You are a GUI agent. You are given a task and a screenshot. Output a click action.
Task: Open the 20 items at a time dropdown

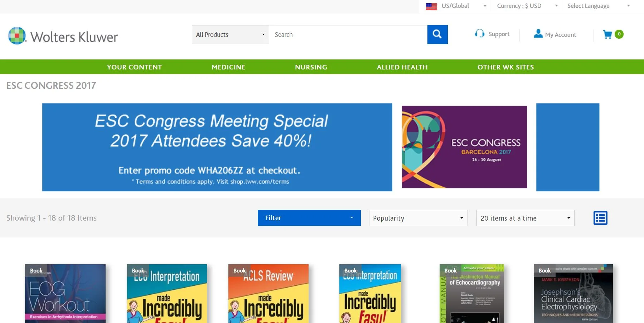(525, 218)
